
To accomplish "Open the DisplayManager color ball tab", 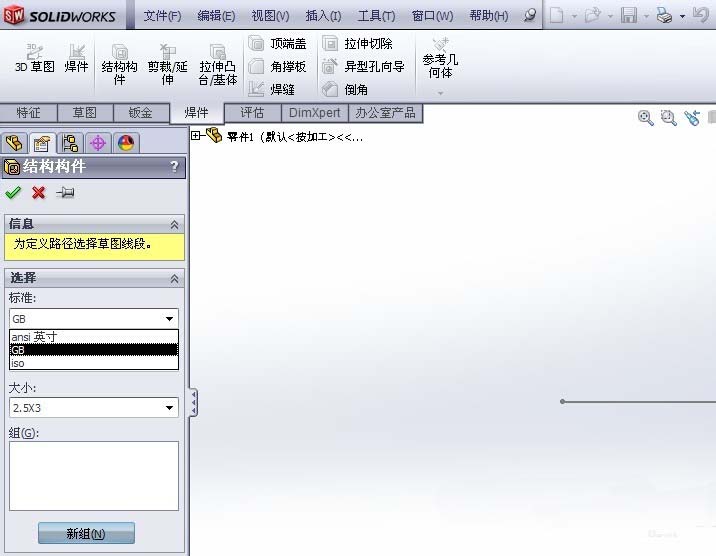I will [126, 143].
